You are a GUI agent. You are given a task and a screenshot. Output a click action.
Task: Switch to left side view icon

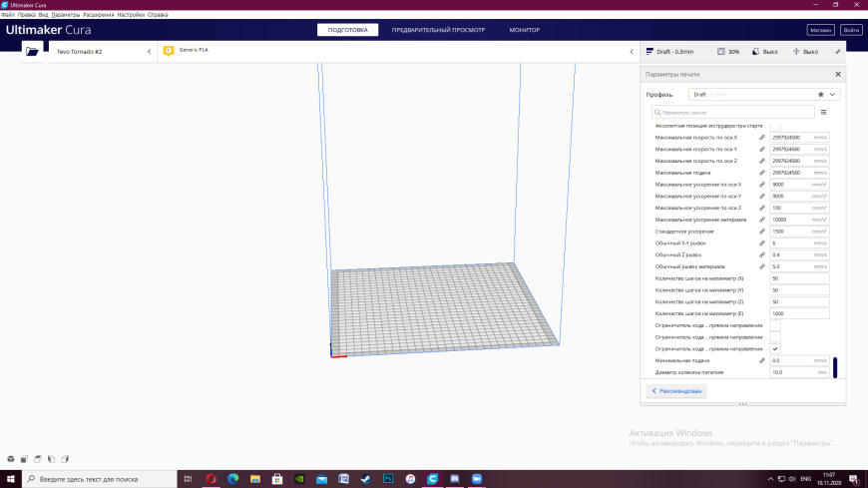pos(52,459)
